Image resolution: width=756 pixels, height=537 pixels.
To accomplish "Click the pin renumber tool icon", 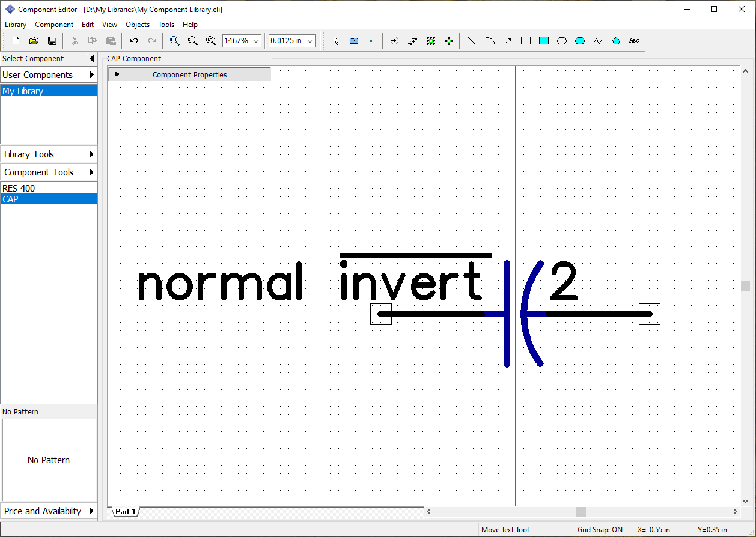I will tap(412, 41).
